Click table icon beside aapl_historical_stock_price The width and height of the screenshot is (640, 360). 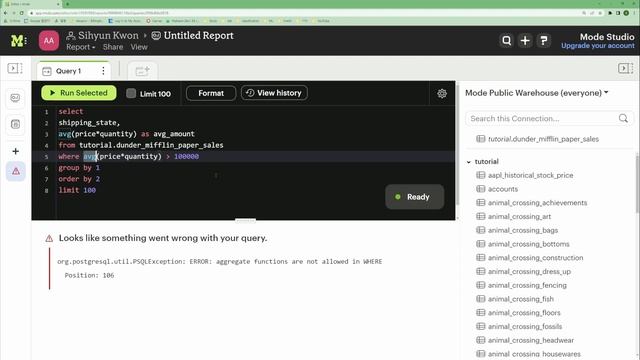click(x=480, y=175)
